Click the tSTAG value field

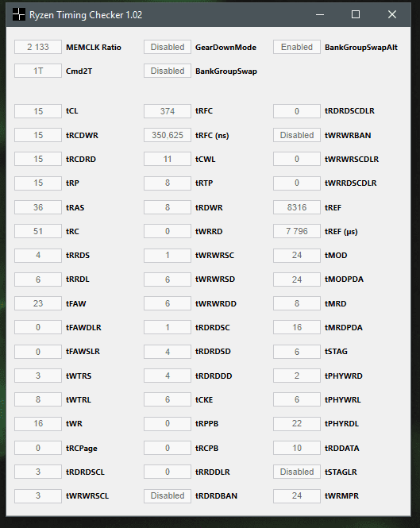click(x=297, y=352)
